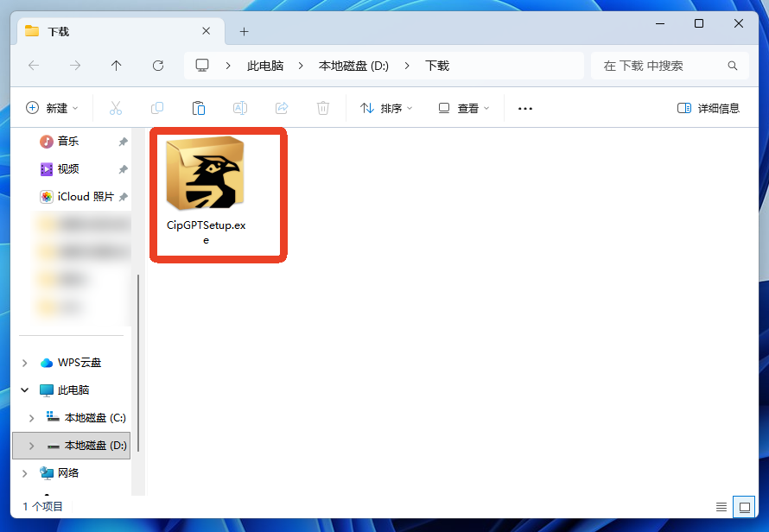This screenshot has width=769, height=532.
Task: Toggle the 详细信息 details pane
Action: [x=709, y=108]
